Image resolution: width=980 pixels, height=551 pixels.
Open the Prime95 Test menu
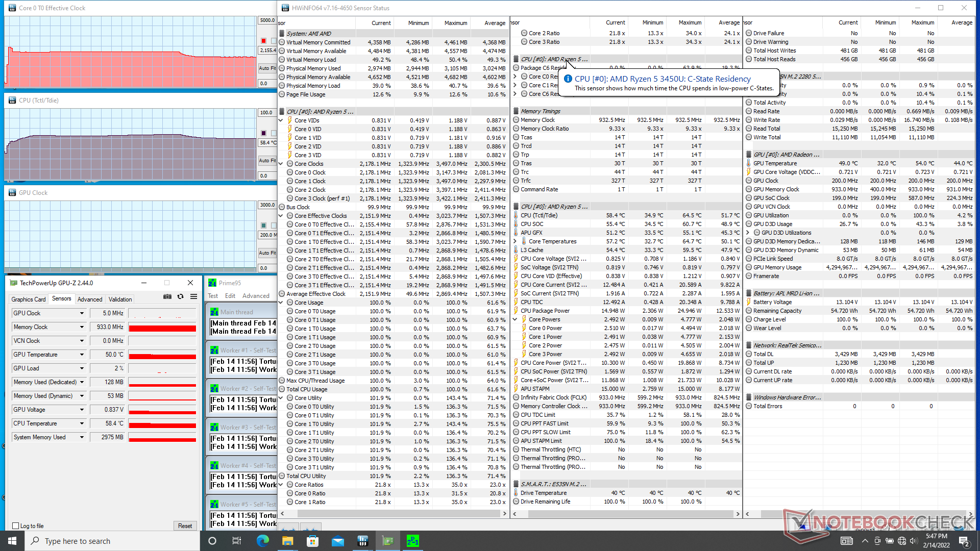[213, 296]
